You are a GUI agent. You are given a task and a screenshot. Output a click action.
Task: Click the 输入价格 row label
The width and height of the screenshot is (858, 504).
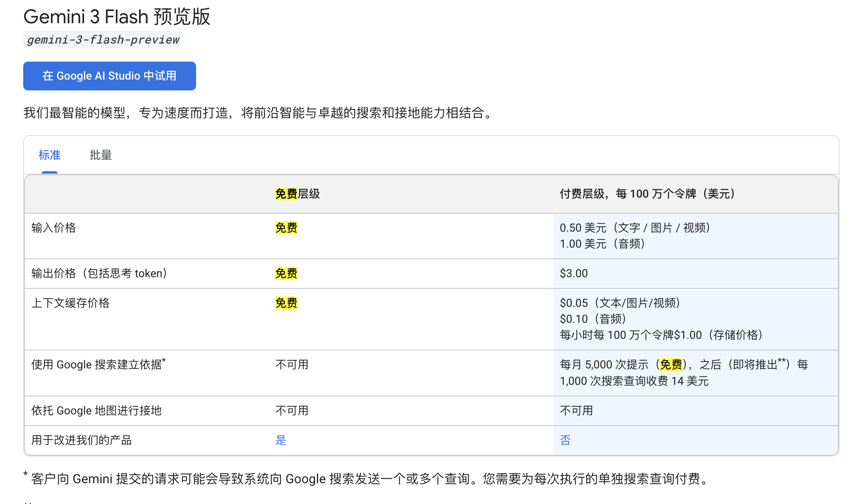(x=54, y=228)
